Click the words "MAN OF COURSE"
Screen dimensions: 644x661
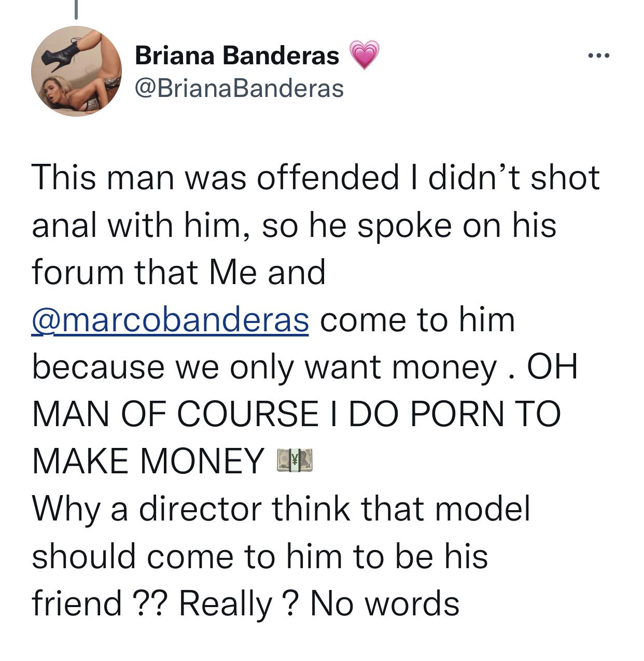coord(175,414)
